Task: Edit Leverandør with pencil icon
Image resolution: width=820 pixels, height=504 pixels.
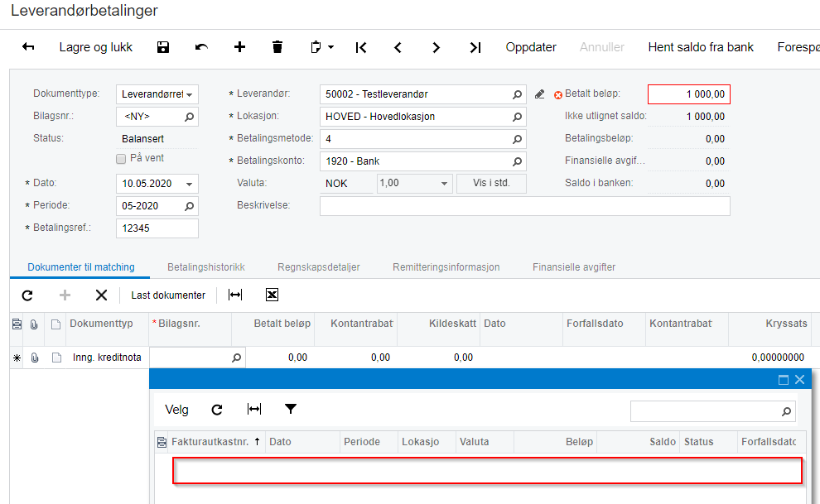Action: (x=540, y=94)
